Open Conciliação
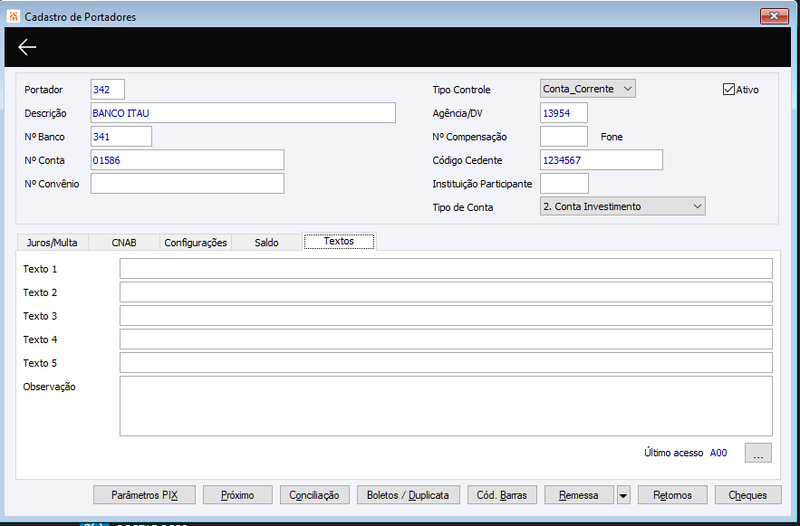800x526 pixels. (x=314, y=495)
